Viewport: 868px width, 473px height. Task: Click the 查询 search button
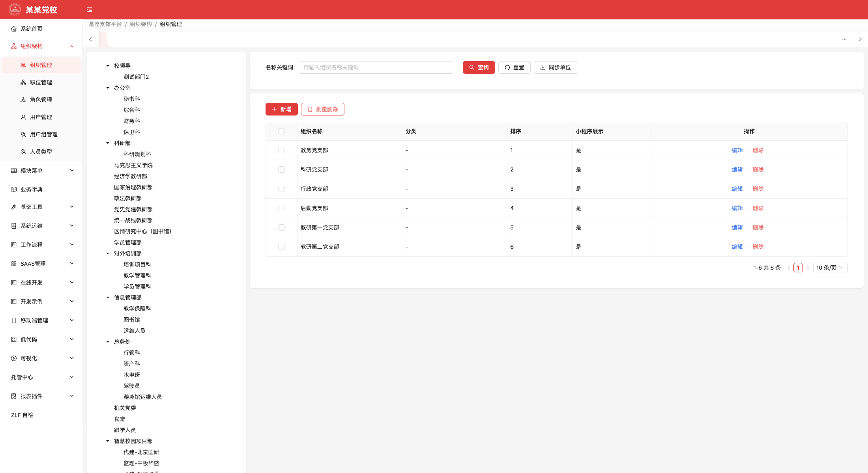coord(479,67)
